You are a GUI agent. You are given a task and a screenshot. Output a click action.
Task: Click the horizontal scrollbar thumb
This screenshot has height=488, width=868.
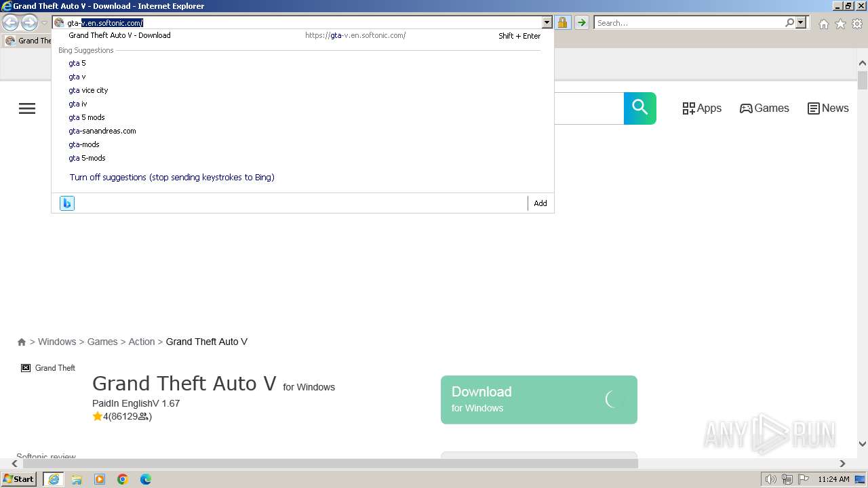[329, 464]
